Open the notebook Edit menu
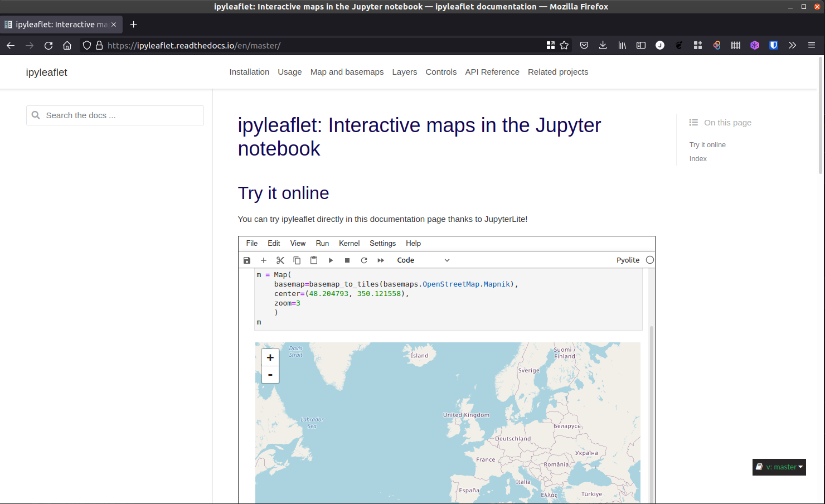825x504 pixels. (274, 244)
